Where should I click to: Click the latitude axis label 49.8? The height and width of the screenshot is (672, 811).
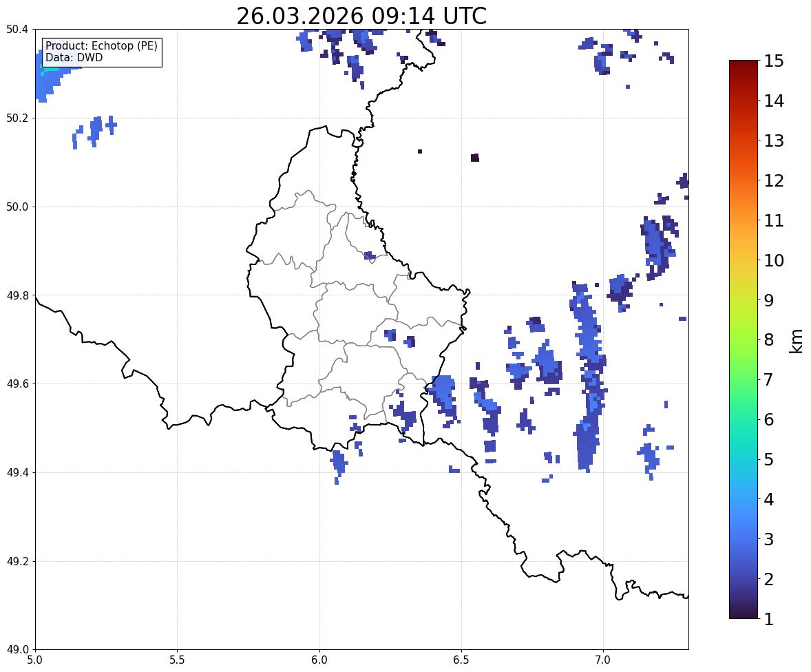click(x=17, y=295)
